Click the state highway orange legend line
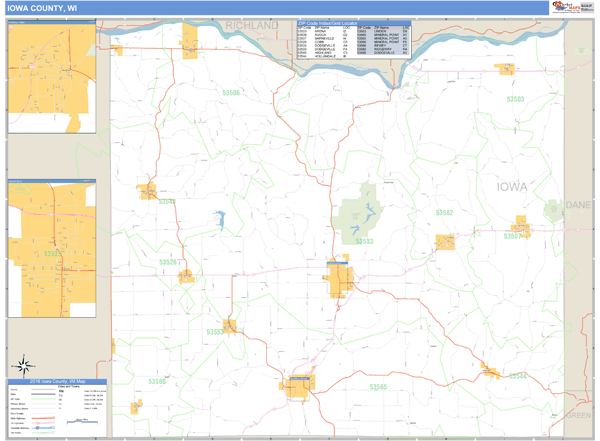 [43, 418]
